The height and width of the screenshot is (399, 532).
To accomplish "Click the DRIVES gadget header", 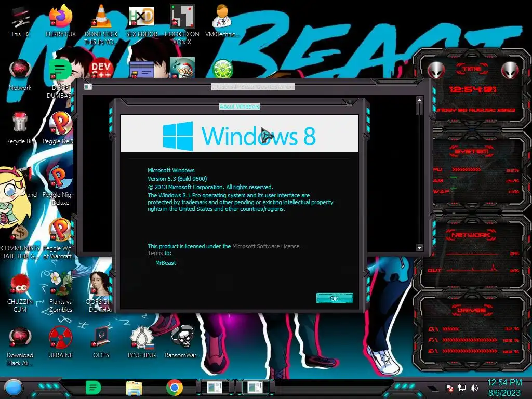I will point(471,310).
